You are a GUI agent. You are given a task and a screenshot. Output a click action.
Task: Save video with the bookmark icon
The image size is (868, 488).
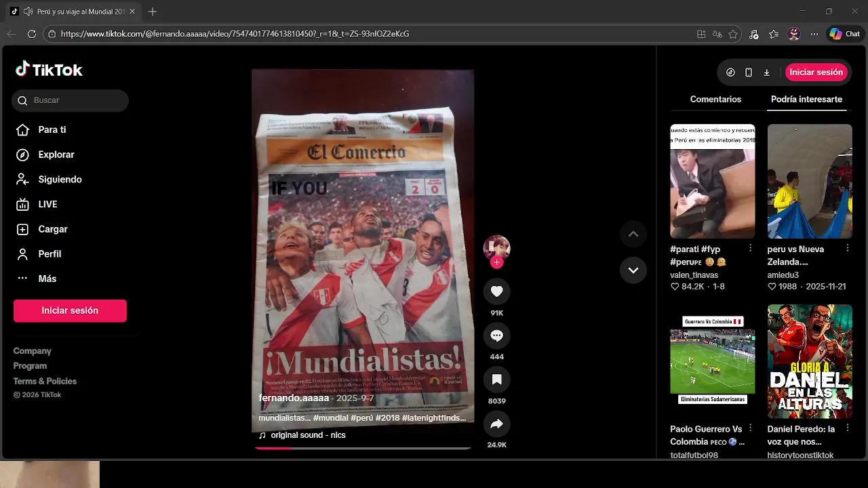tap(496, 380)
